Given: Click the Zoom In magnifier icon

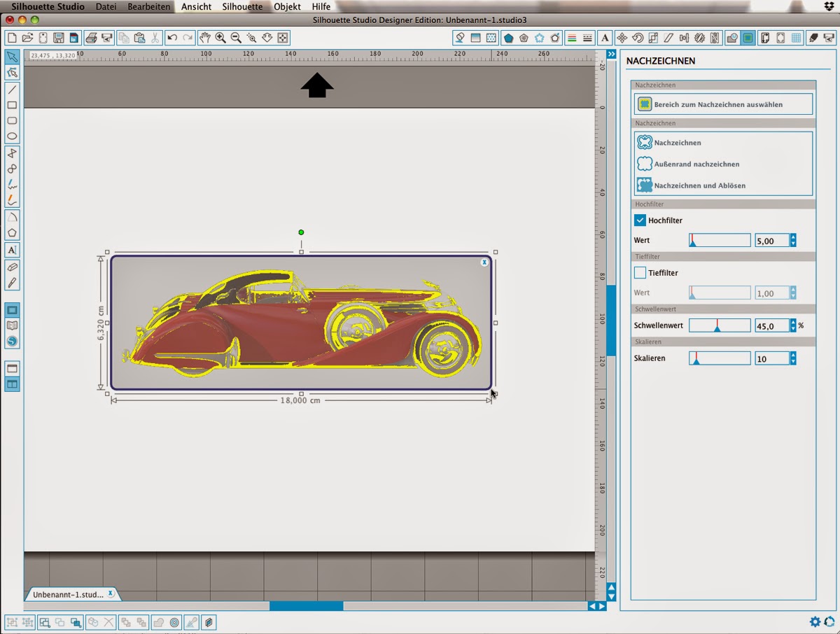Looking at the screenshot, I should (220, 38).
